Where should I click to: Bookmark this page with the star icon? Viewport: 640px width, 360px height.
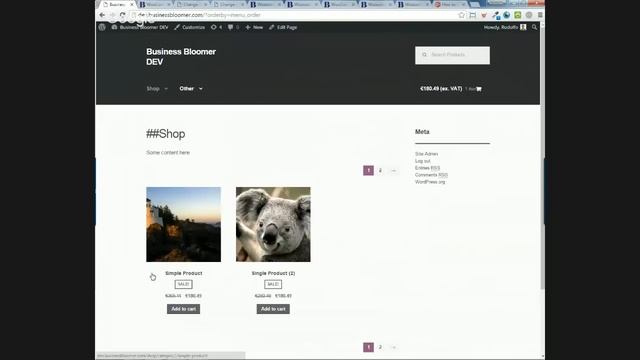click(462, 15)
